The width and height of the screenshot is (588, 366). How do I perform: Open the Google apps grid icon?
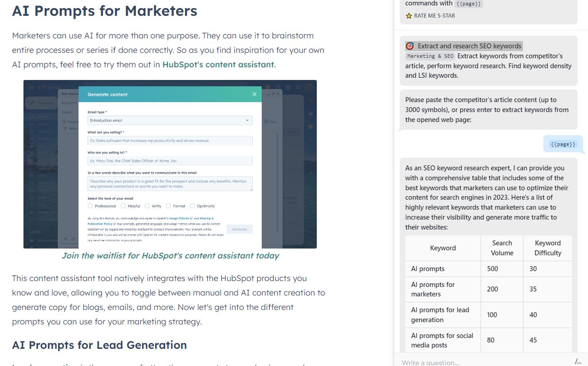298,86
